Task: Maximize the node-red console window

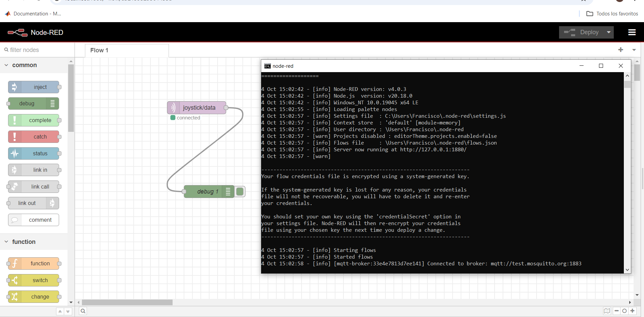Action: coord(601,66)
